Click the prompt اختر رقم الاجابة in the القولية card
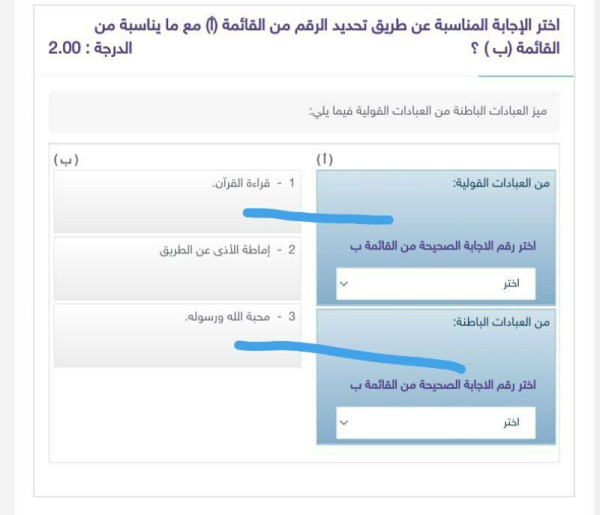 438,246
